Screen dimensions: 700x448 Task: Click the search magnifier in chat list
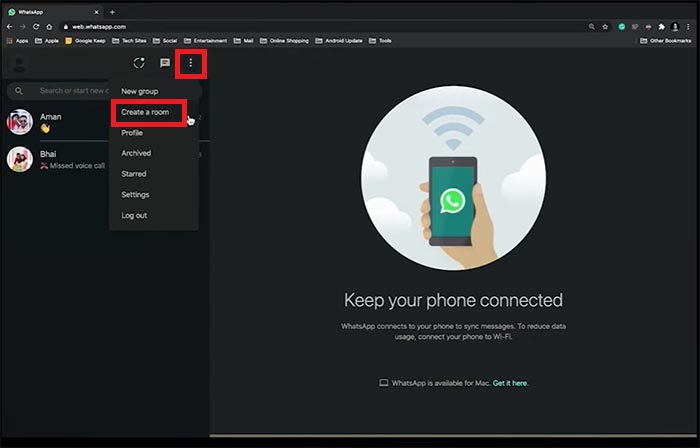[x=19, y=91]
